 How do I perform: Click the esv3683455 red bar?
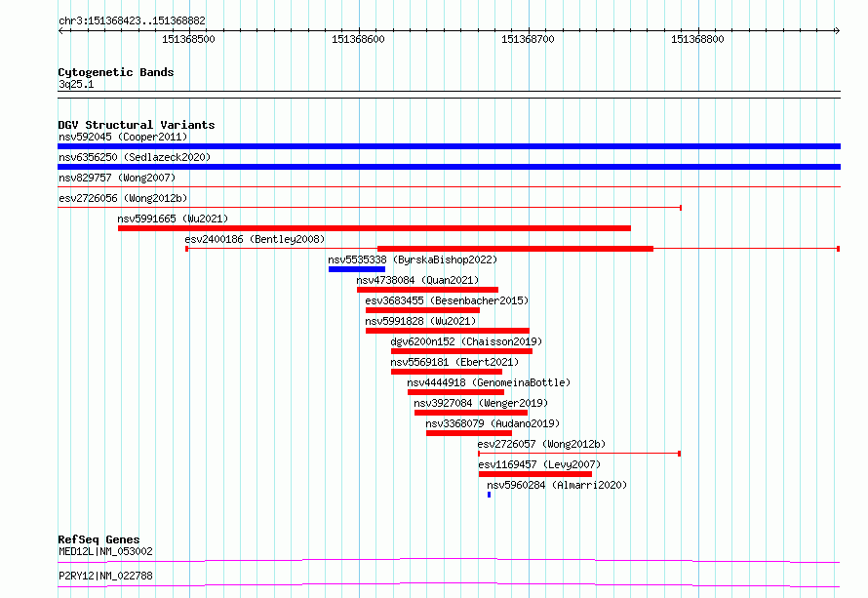[422, 310]
